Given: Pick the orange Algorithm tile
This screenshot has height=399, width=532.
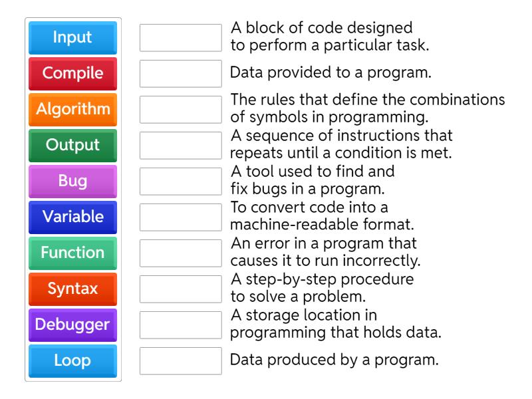Looking at the screenshot, I should point(72,109).
